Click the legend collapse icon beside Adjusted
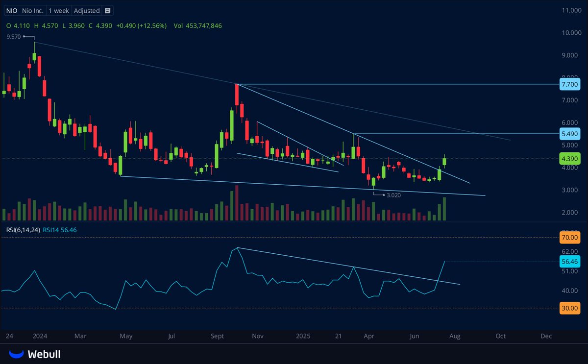The image size is (588, 364). (108, 10)
